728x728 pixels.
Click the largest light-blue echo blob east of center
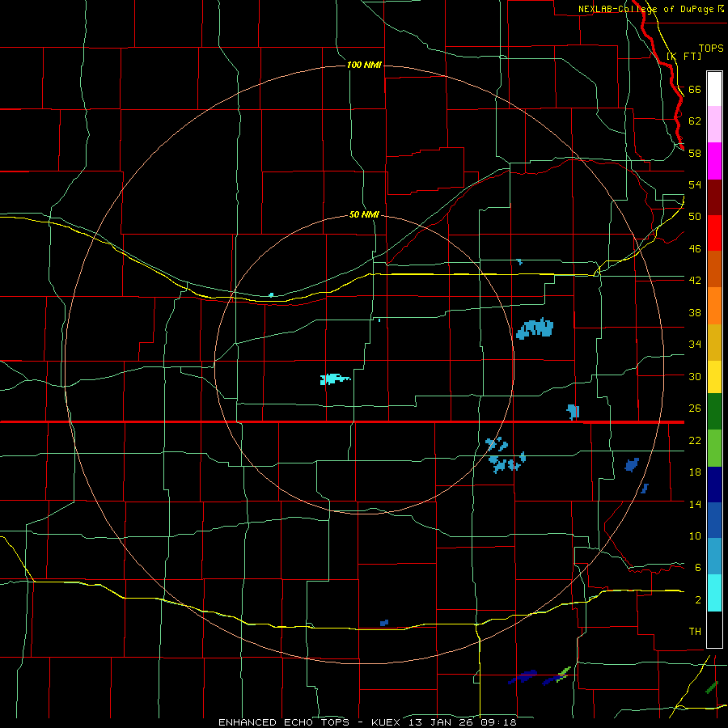click(535, 328)
